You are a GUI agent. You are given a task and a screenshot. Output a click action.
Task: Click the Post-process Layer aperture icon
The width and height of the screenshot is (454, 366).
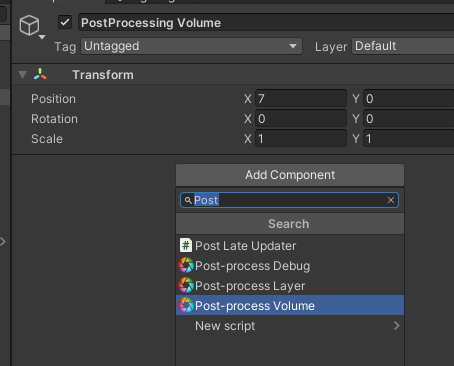coord(186,286)
